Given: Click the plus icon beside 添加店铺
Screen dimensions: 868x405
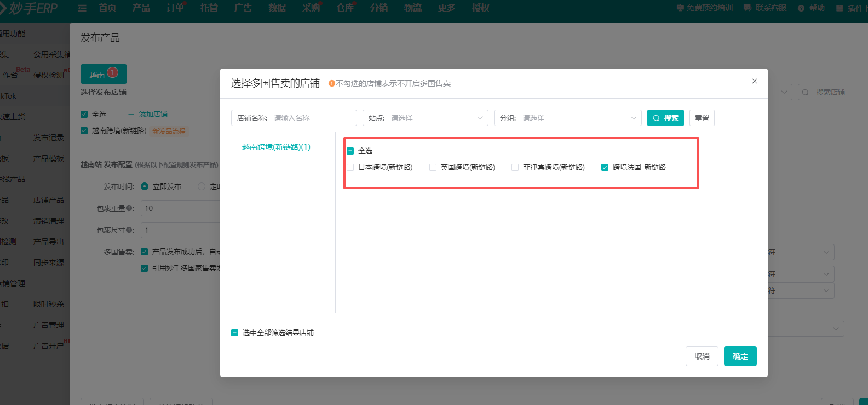Looking at the screenshot, I should click(x=131, y=114).
